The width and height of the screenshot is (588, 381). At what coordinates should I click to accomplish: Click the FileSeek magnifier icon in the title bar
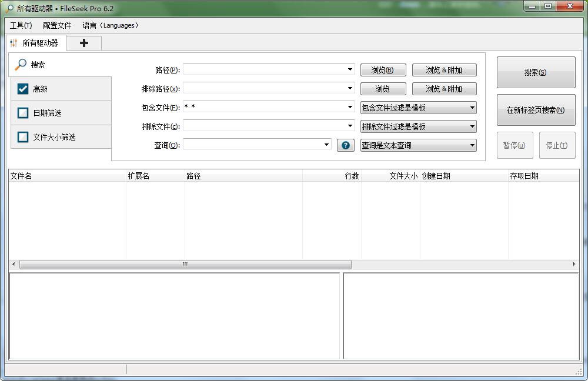point(9,8)
